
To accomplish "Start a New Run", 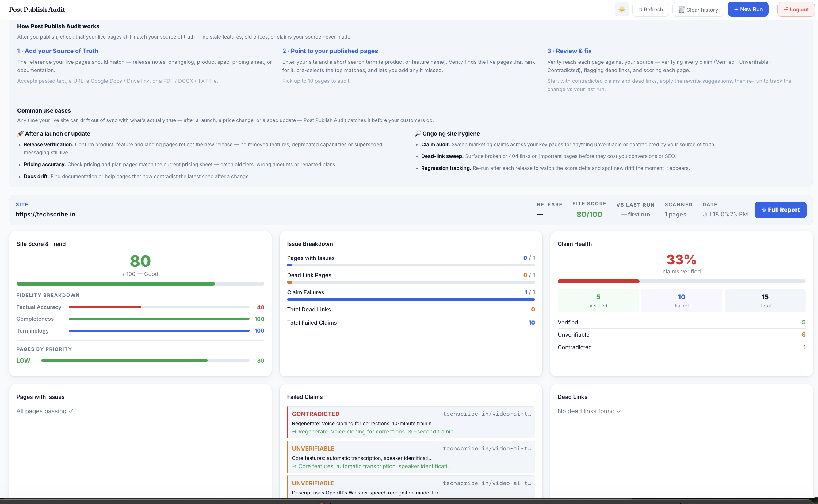I will 748,9.
